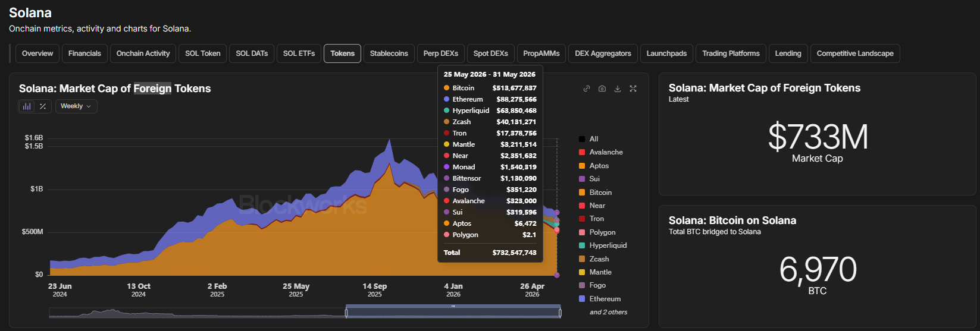Open the Perp DEXs tab
Viewport: 980px width, 331px height.
[441, 53]
